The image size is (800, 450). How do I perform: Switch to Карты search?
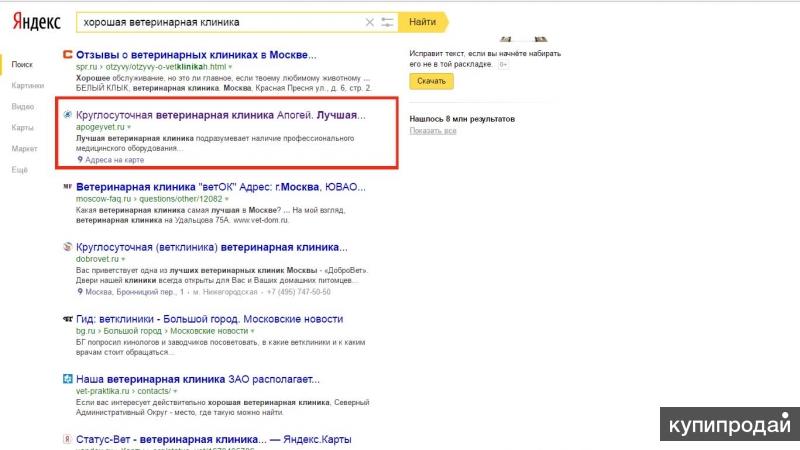tap(22, 128)
